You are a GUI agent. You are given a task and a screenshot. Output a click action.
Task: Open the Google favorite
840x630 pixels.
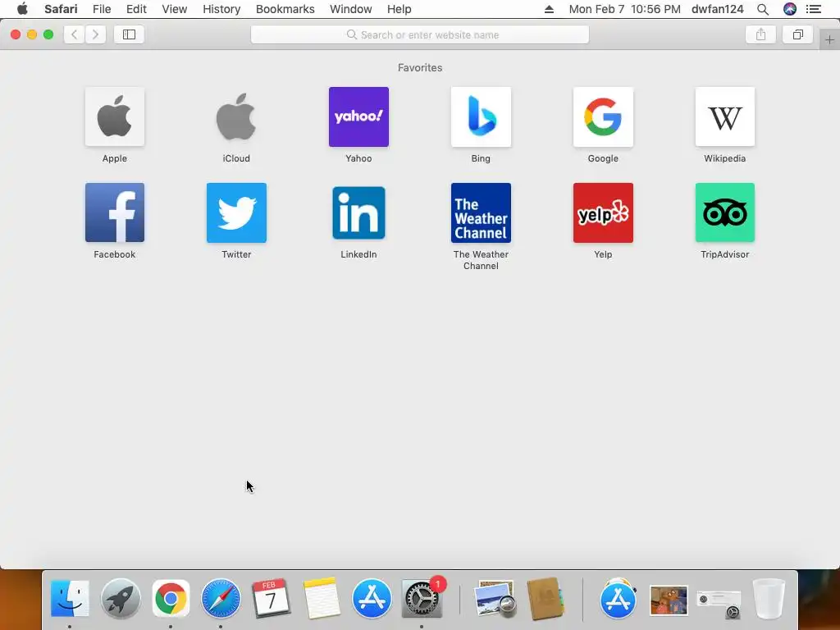(603, 116)
